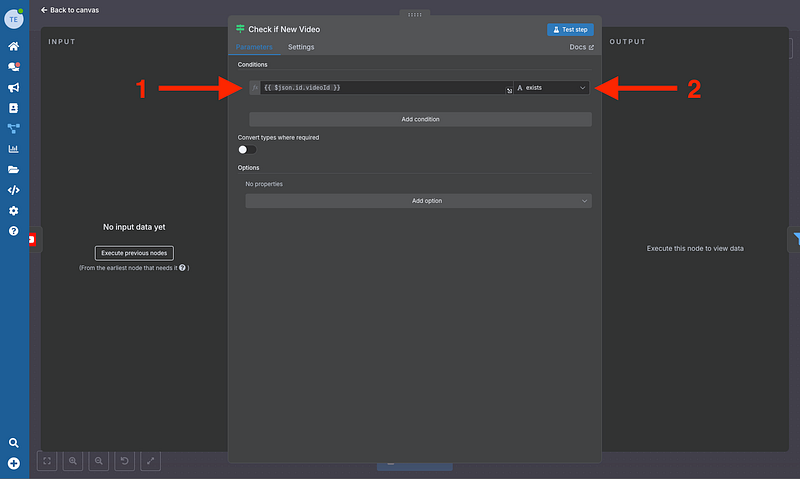Open the 'exists' operator dropdown
This screenshot has width=800, height=479.
(551, 88)
